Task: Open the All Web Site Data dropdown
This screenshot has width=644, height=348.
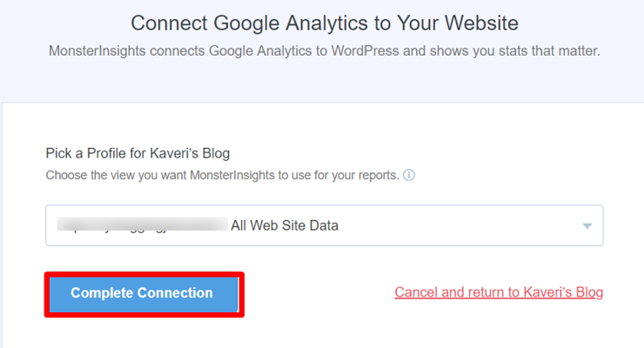Action: coord(325,225)
